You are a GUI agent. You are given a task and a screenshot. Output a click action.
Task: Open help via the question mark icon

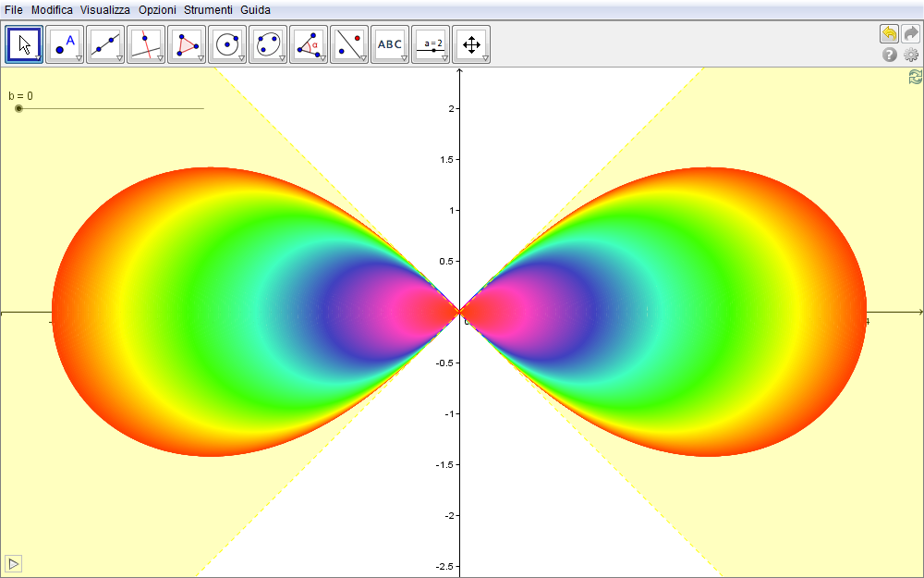tap(890, 55)
